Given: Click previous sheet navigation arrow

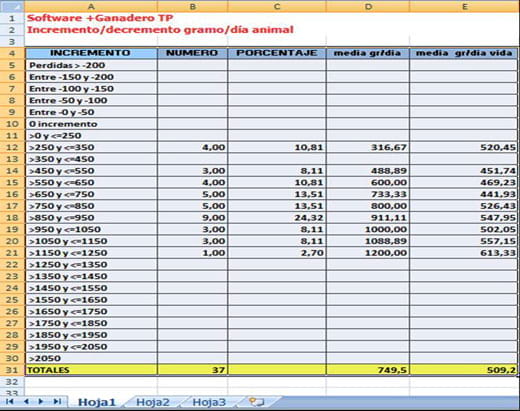Looking at the screenshot, I should point(26,401).
